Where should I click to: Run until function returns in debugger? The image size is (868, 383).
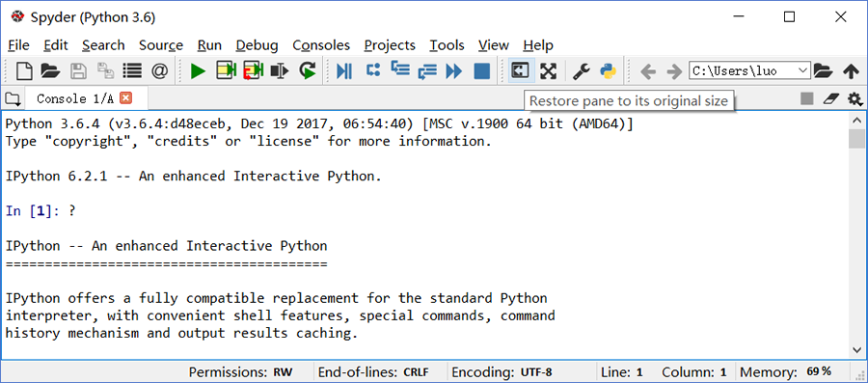tap(427, 70)
